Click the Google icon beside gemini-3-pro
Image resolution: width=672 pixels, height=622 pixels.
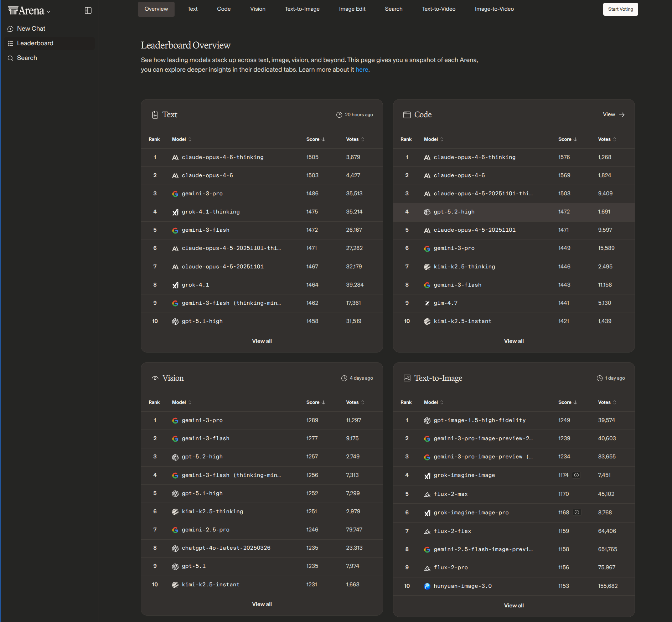[x=175, y=194]
